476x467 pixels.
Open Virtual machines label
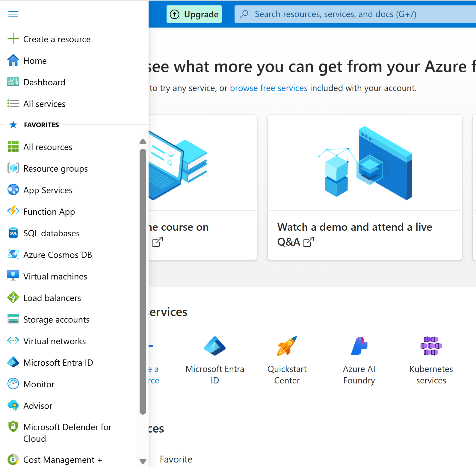[x=55, y=276]
